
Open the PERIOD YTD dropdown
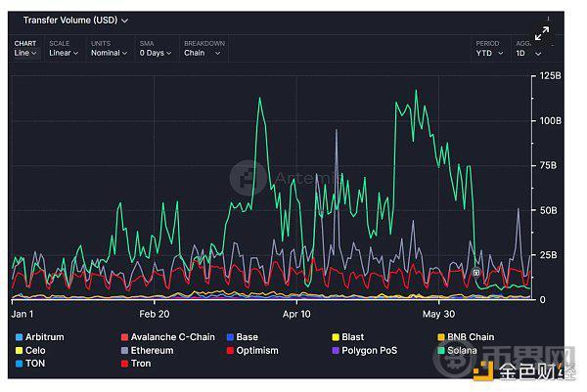point(489,49)
